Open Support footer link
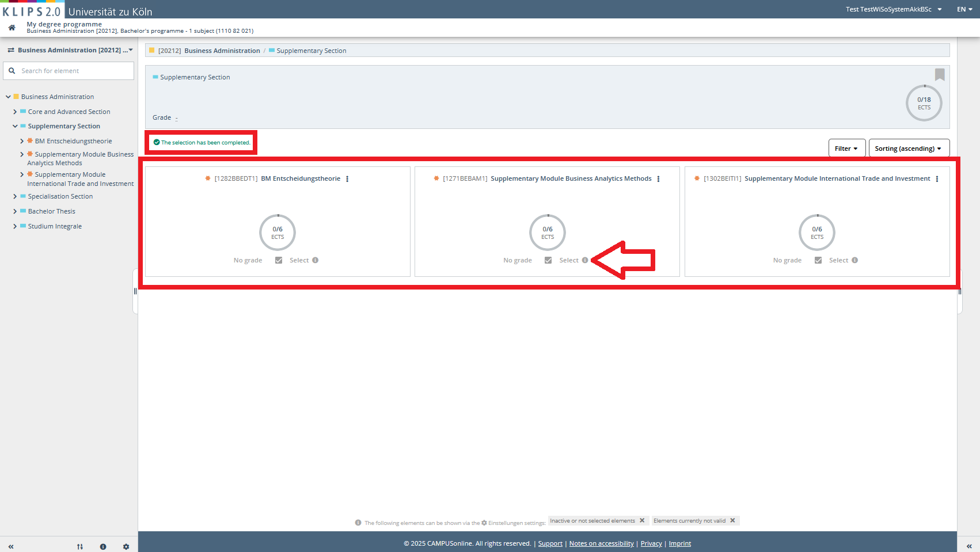 point(550,543)
